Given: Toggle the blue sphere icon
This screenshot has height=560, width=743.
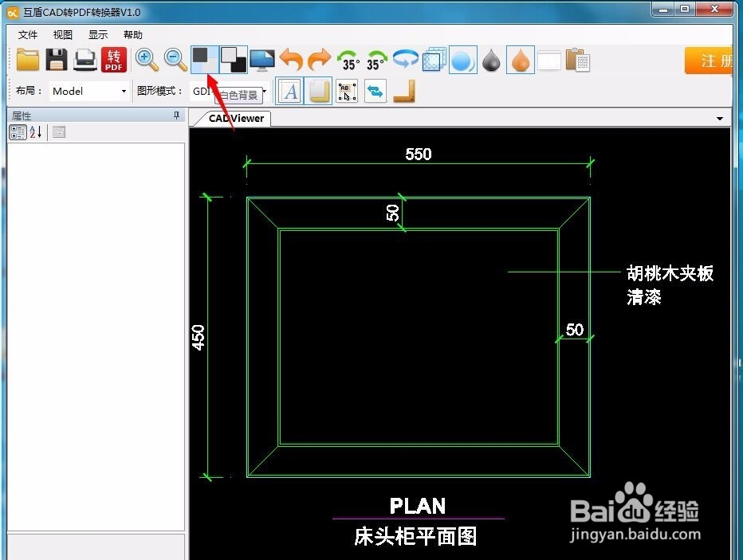Looking at the screenshot, I should [463, 60].
